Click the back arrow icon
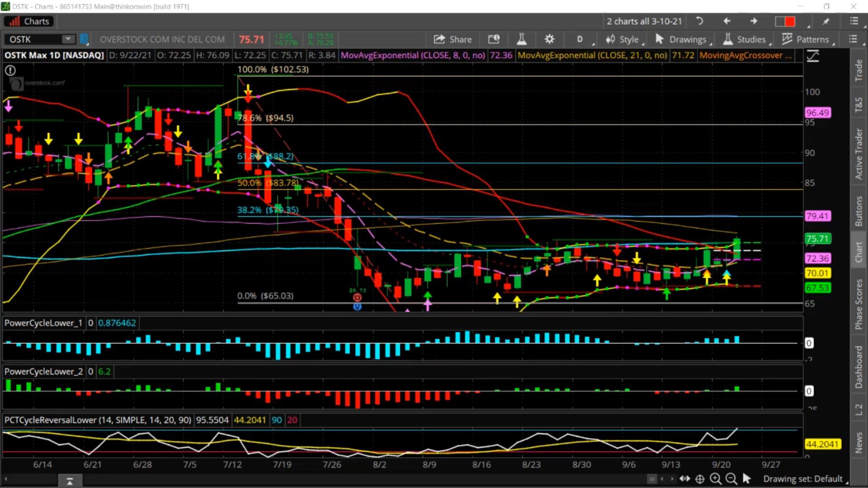Viewport: 868px width, 488px height. (x=726, y=21)
